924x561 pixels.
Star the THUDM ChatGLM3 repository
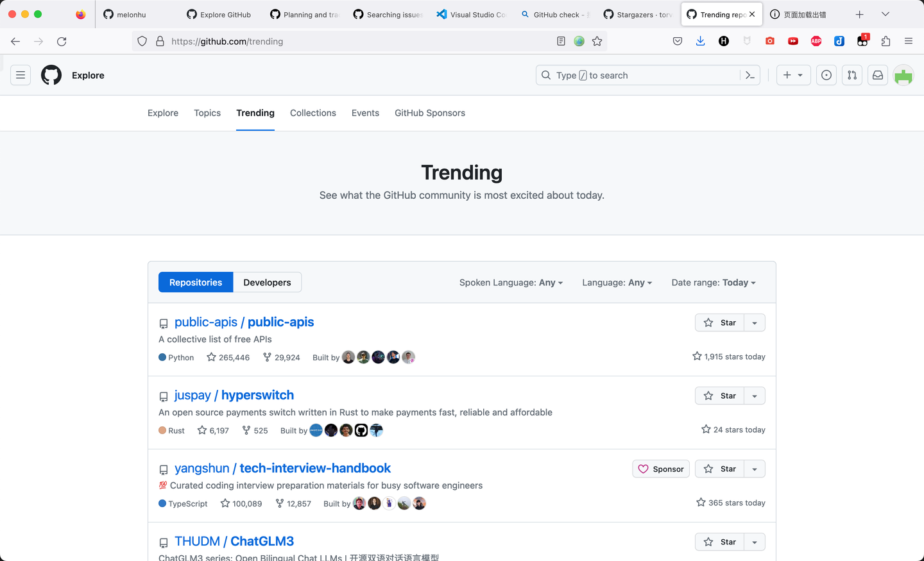719,542
